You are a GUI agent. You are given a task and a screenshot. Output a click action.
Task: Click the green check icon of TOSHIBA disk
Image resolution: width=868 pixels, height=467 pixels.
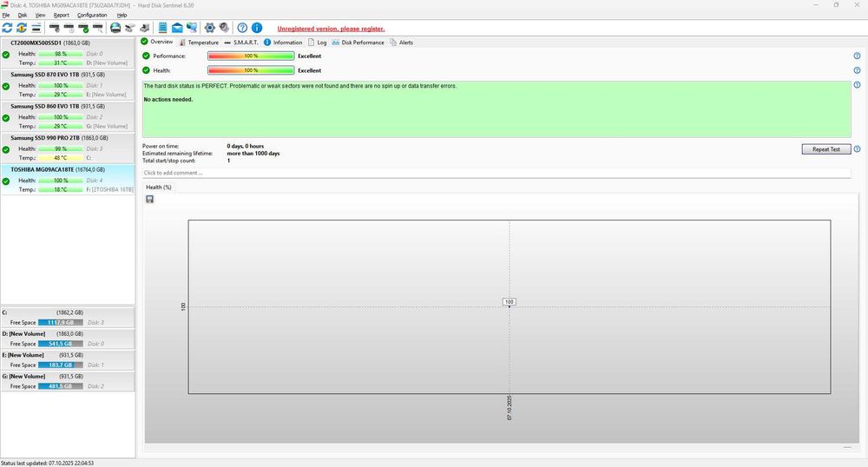pos(5,181)
